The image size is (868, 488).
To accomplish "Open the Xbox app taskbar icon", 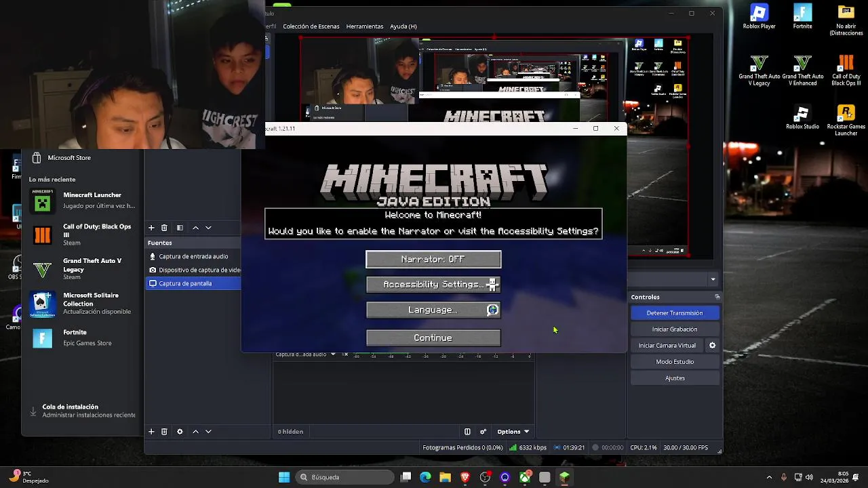I will (x=525, y=477).
